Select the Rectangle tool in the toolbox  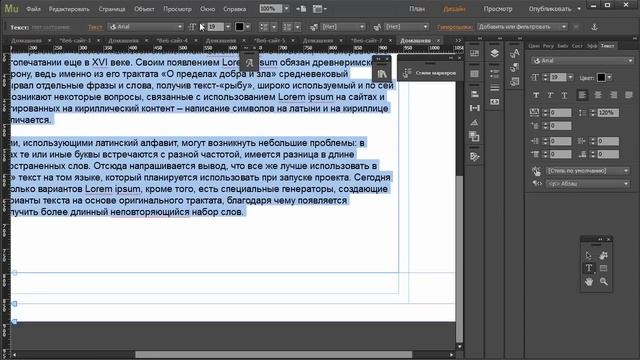tap(603, 268)
